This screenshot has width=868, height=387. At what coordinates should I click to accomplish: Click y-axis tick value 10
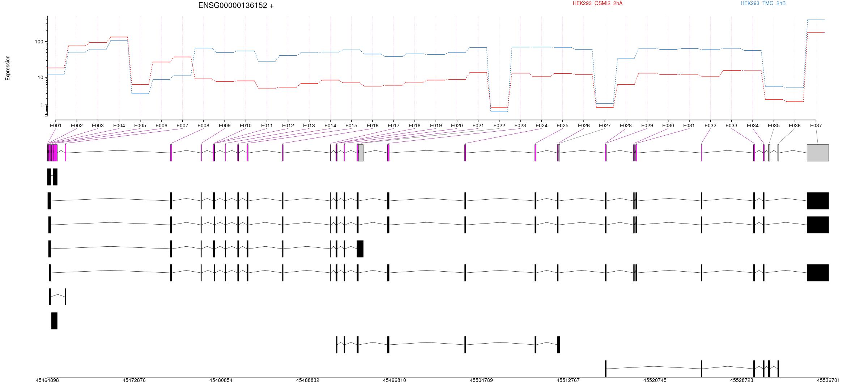point(41,77)
